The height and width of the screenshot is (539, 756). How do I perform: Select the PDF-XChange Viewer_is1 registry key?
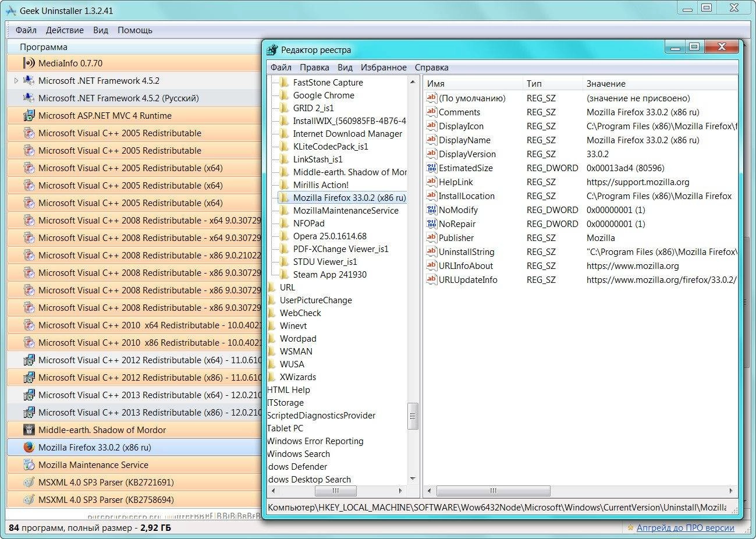(x=340, y=249)
